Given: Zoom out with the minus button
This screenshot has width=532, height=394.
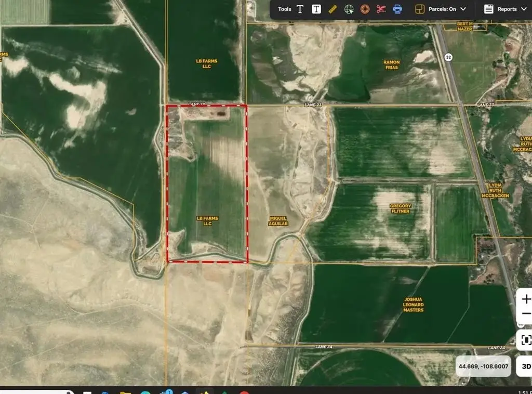Looking at the screenshot, I should (x=526, y=313).
